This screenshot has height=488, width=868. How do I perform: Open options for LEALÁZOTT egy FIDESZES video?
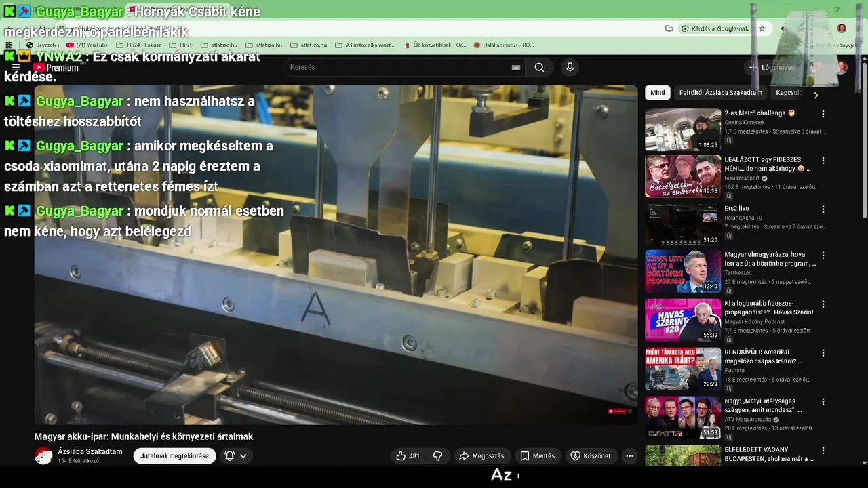pyautogui.click(x=823, y=161)
